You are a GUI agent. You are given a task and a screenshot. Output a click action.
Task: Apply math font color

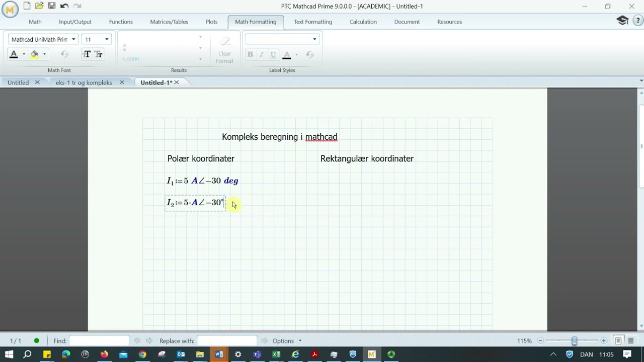point(14,54)
